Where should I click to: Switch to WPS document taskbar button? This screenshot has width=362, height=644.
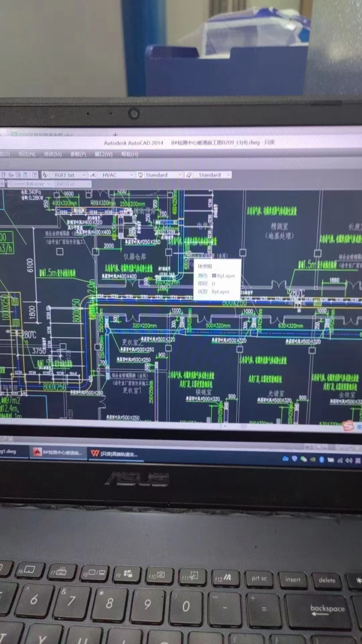115,454
